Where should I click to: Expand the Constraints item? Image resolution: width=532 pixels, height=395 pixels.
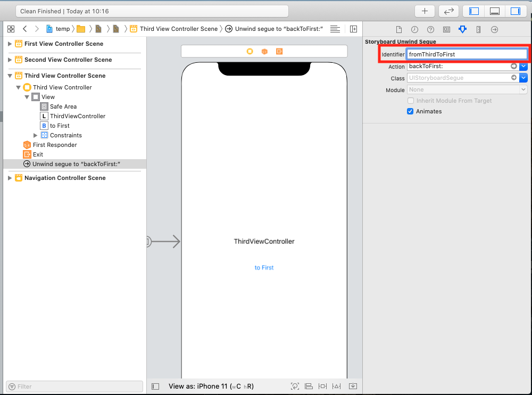coord(35,135)
